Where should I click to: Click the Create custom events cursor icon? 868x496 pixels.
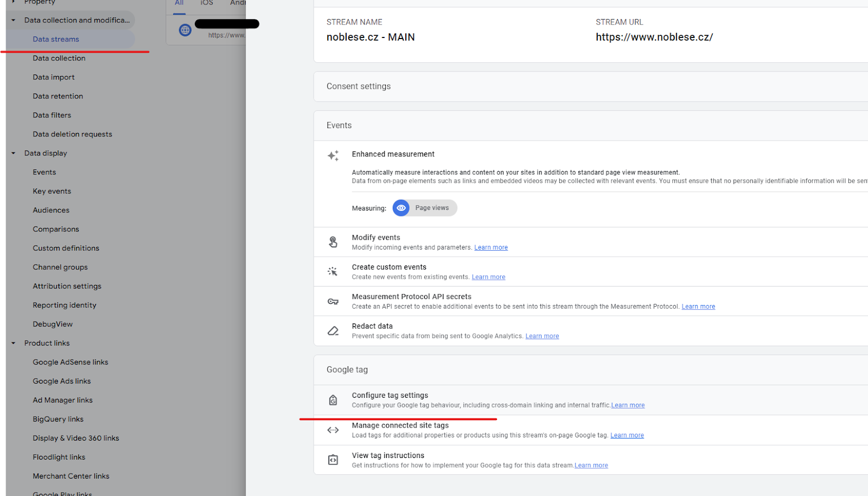point(333,271)
